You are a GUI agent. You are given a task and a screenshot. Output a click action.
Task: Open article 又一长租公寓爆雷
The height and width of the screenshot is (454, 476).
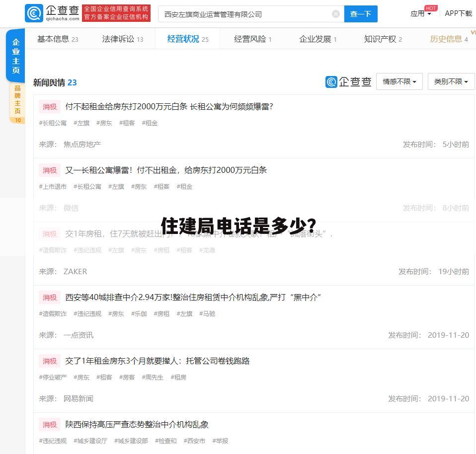pos(166,170)
